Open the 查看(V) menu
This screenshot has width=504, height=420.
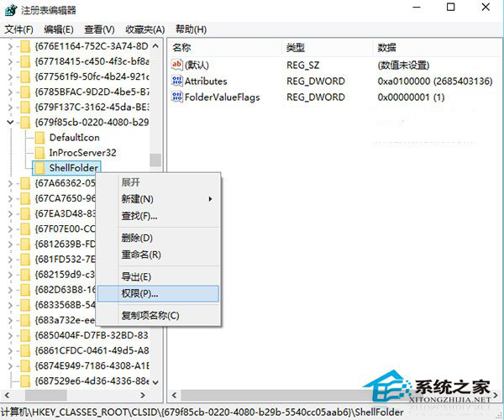(x=99, y=29)
